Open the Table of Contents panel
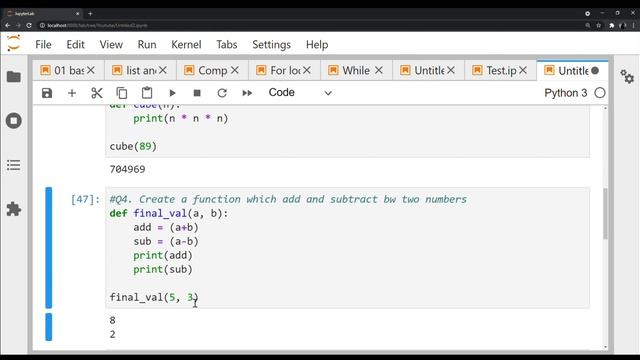 14,165
